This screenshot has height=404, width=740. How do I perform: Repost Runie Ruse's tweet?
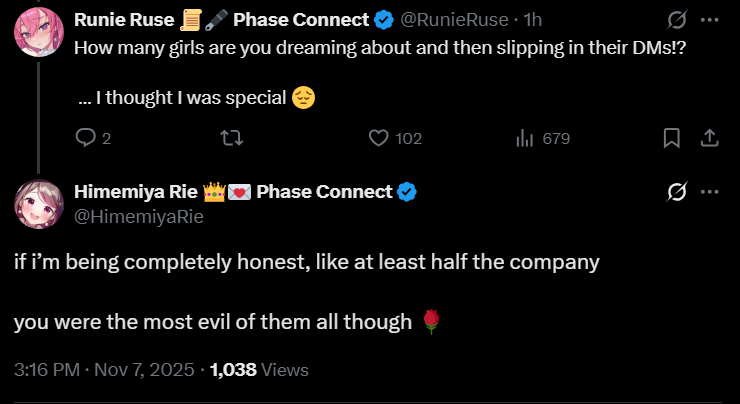pos(231,138)
